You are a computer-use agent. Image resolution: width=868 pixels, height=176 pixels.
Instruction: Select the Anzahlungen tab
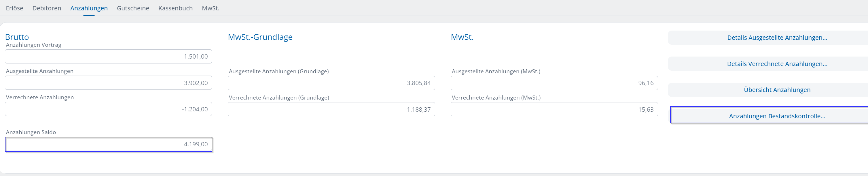coord(89,8)
